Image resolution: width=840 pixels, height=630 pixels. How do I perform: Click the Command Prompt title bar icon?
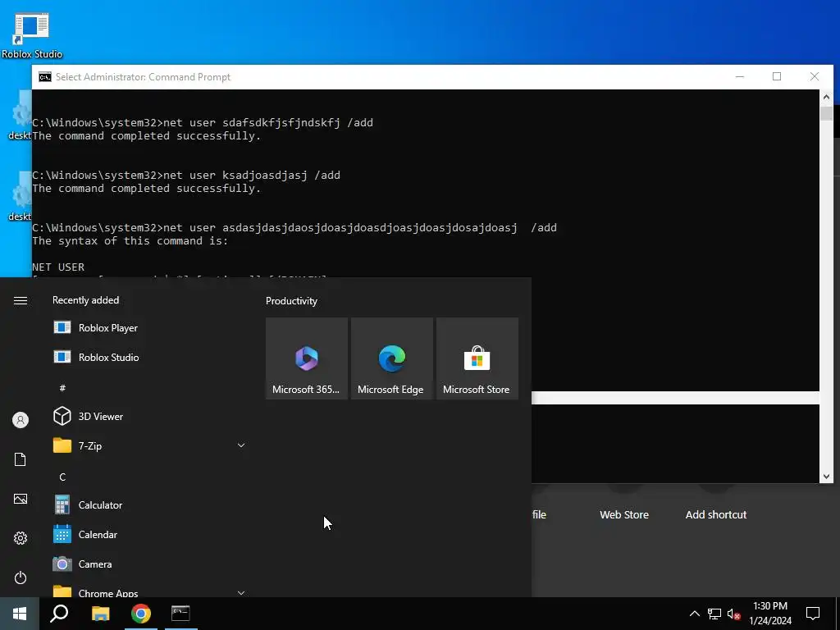(45, 77)
